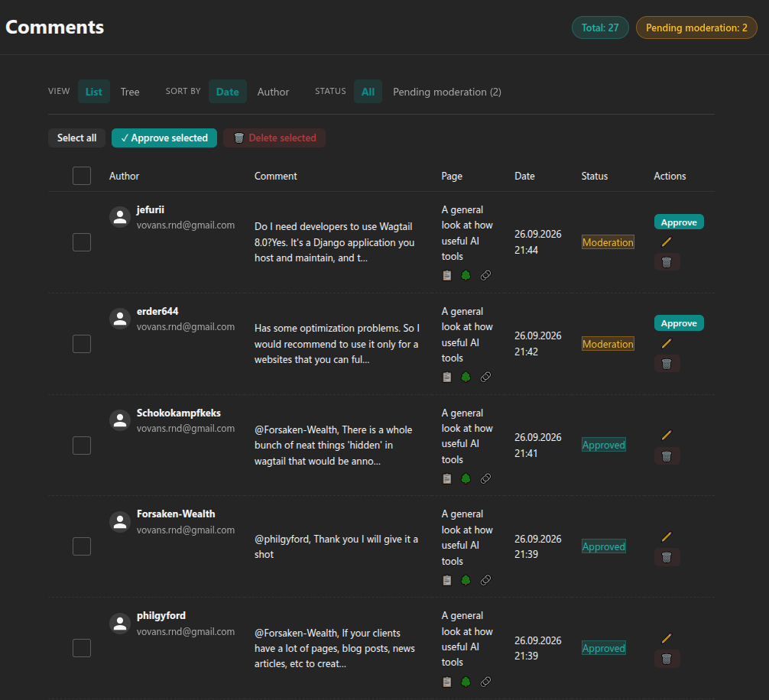769x700 pixels.
Task: Click clipboard icon in Schokokampfkeks row
Action: [x=446, y=478]
